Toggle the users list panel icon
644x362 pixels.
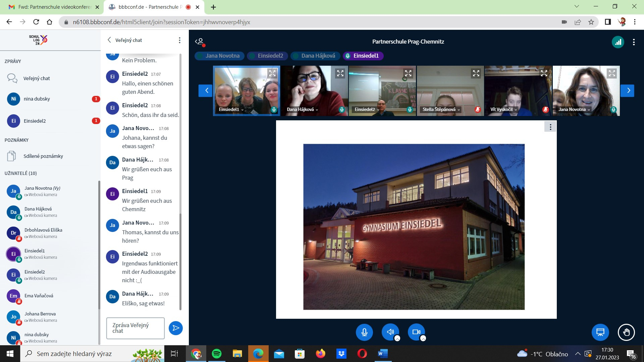click(200, 42)
